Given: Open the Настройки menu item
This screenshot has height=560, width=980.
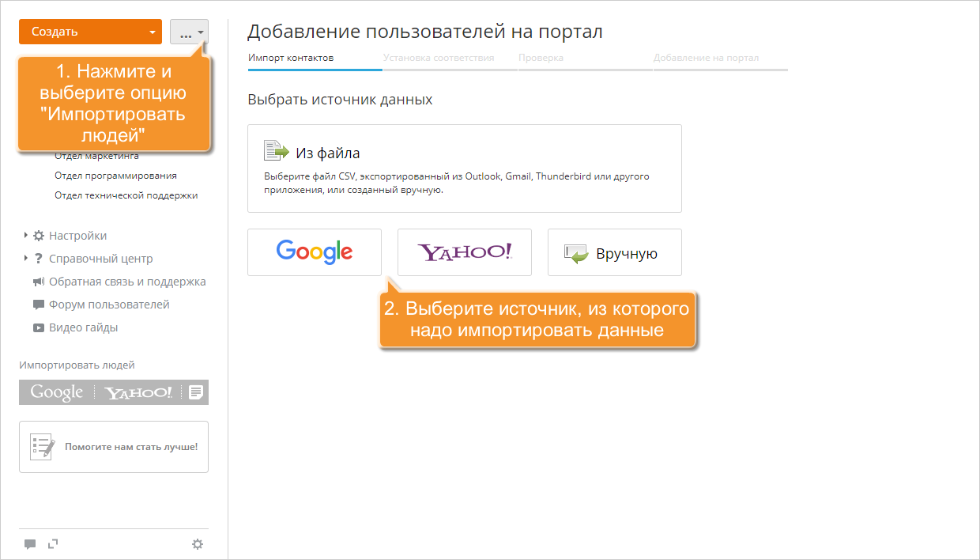Looking at the screenshot, I should 77,236.
